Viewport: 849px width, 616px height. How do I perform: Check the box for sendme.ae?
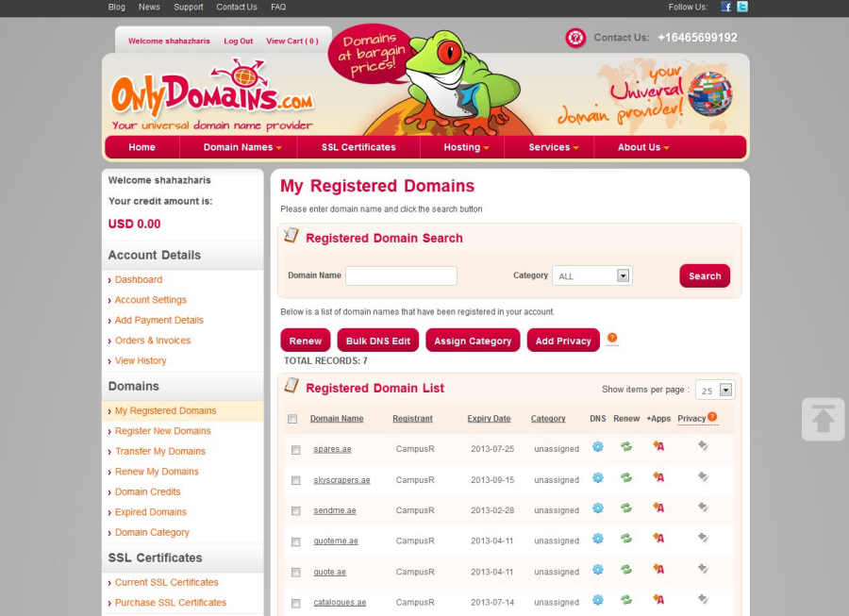295,511
